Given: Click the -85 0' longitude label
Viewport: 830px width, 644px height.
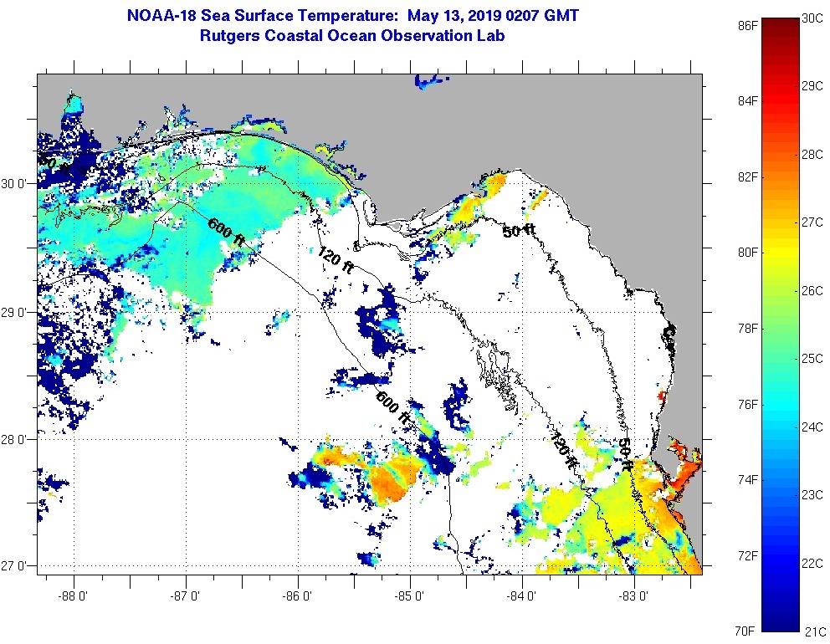Looking at the screenshot, I should [x=410, y=597].
